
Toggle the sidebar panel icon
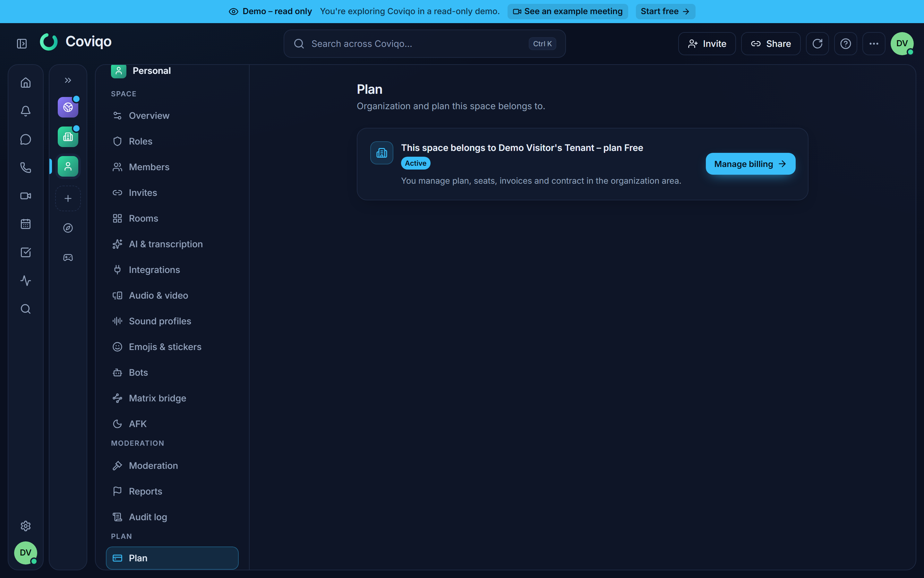tap(22, 44)
